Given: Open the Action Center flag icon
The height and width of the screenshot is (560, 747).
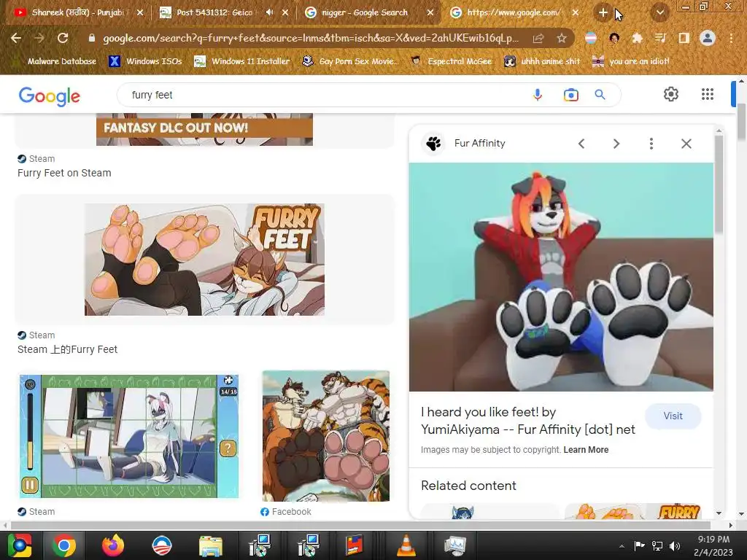Looking at the screenshot, I should point(639,545).
